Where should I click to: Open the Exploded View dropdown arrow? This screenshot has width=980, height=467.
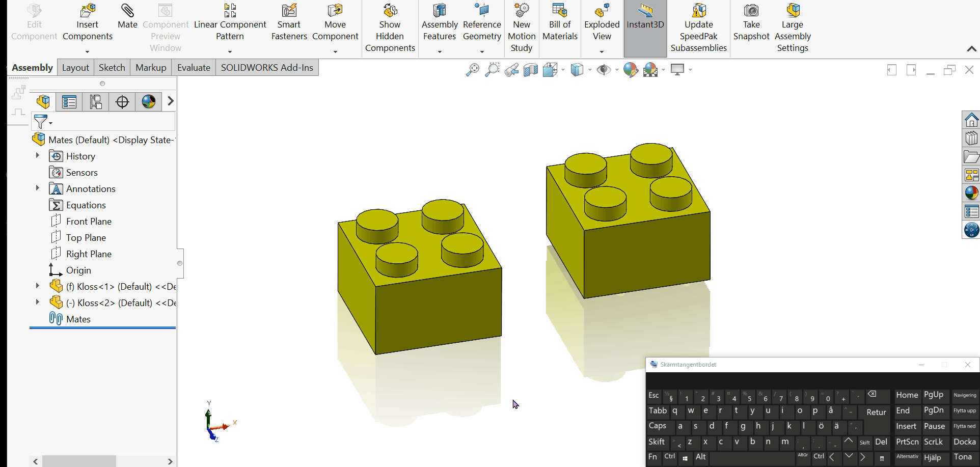click(602, 51)
